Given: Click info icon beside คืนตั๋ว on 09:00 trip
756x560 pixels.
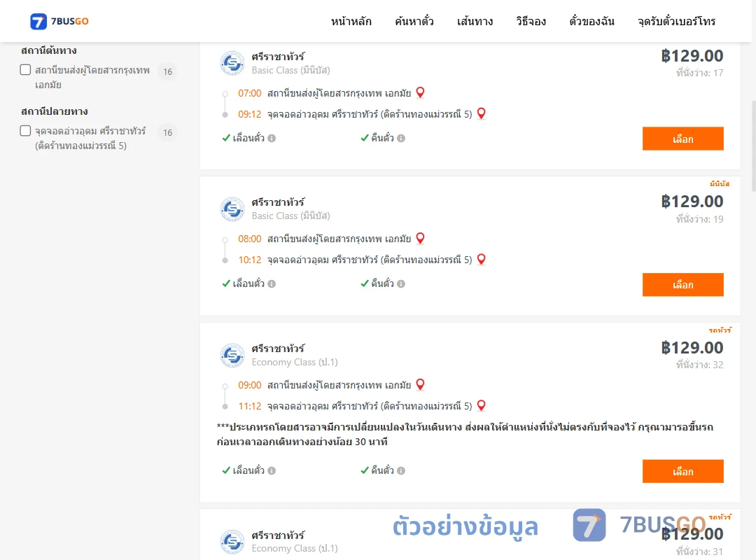Looking at the screenshot, I should [401, 470].
